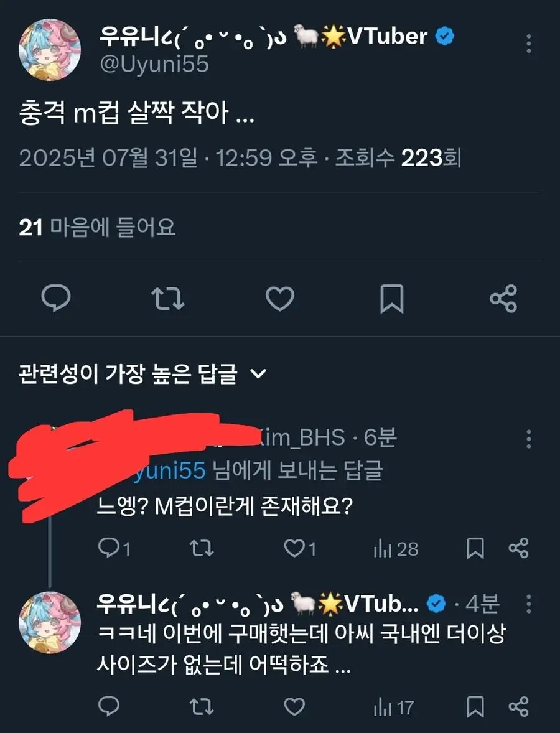
Task: Expand the reply sort order dropdown
Action: [258, 374]
